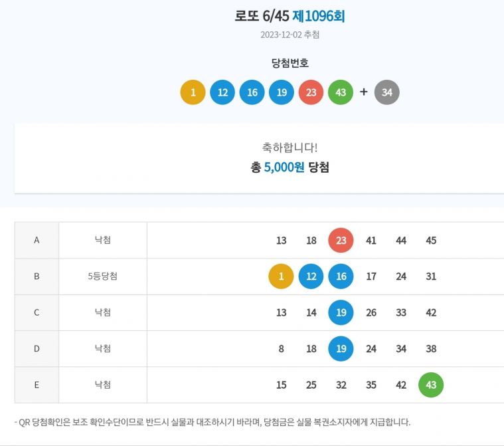Click number 31 in row B

pos(431,277)
